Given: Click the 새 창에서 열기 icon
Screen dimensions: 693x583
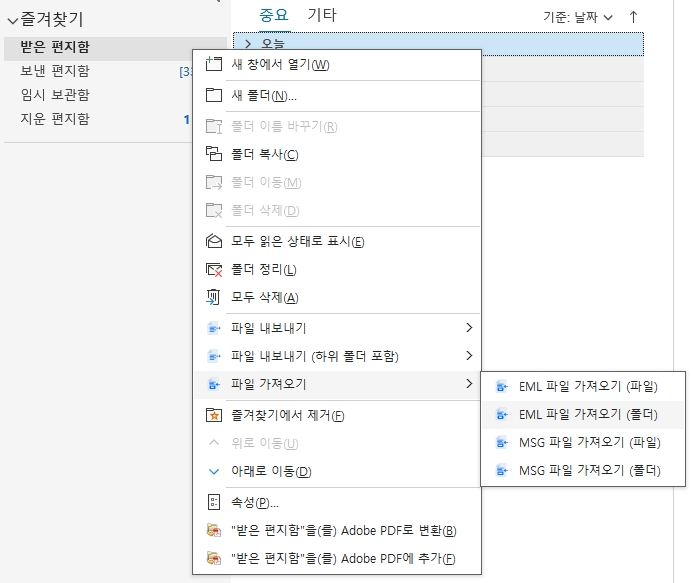Looking at the screenshot, I should (213, 65).
